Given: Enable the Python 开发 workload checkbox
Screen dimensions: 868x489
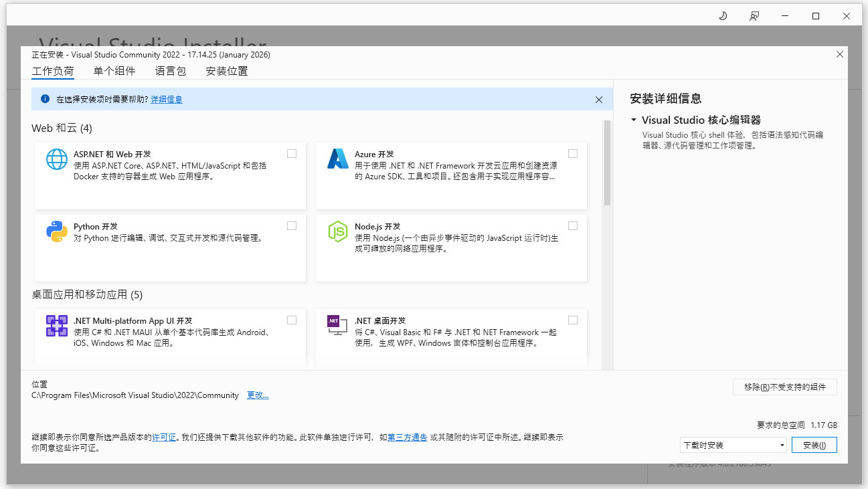Looking at the screenshot, I should pos(292,225).
